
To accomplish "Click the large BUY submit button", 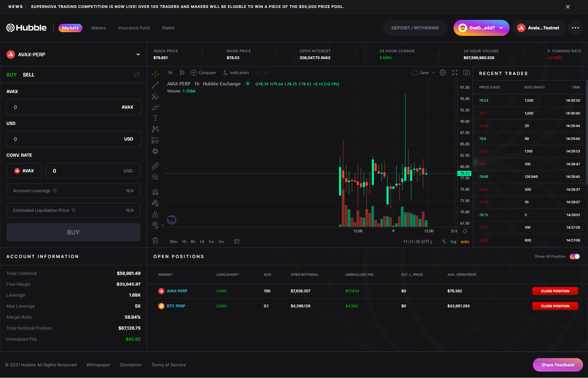I will click(73, 232).
